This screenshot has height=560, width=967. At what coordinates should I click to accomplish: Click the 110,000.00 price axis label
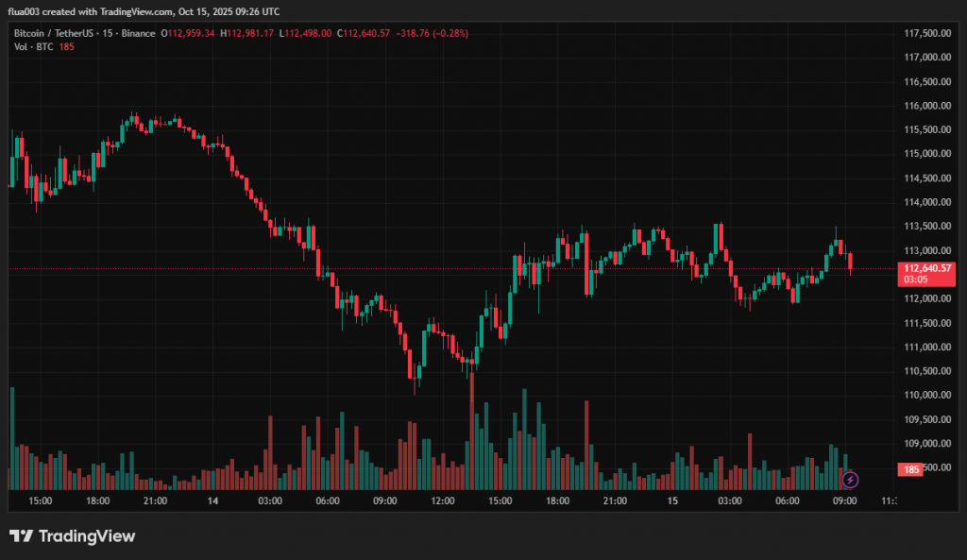point(926,396)
